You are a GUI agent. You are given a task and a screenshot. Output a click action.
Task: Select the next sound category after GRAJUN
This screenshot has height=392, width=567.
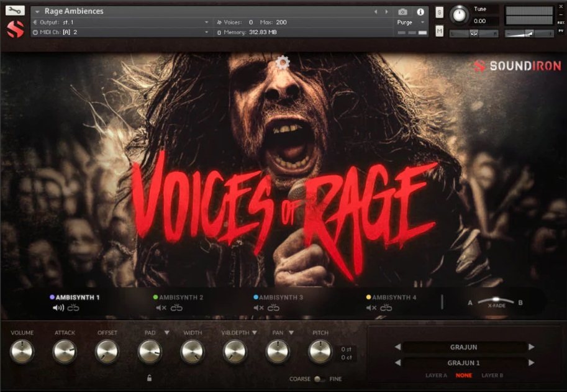coord(531,347)
